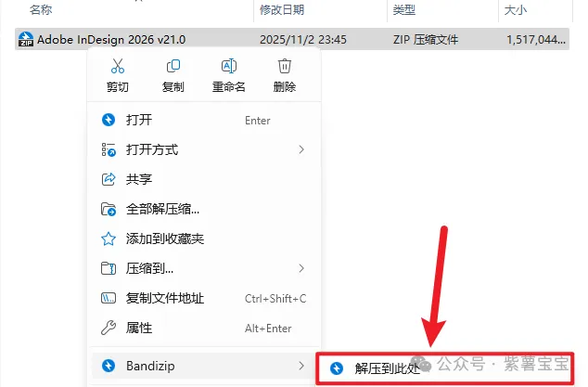Expand the Bandizip submenu chevron
588x387 pixels.
pos(301,366)
